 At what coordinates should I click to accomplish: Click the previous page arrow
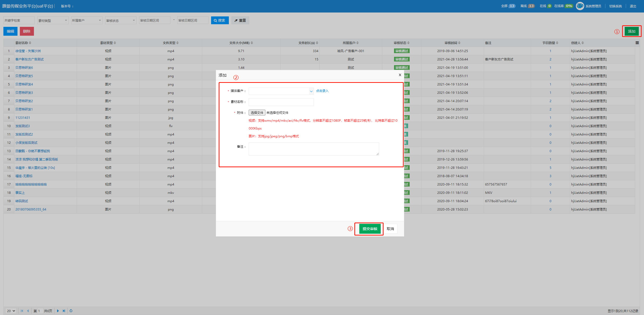[28, 311]
